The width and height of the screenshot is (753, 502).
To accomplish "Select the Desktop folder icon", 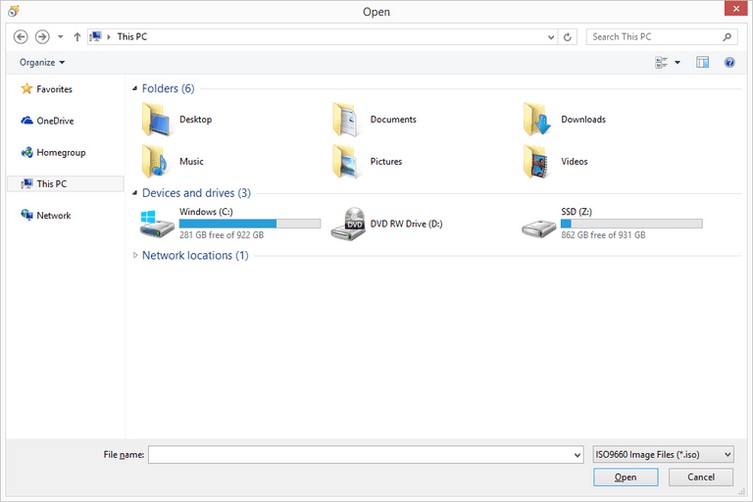I will pyautogui.click(x=156, y=119).
